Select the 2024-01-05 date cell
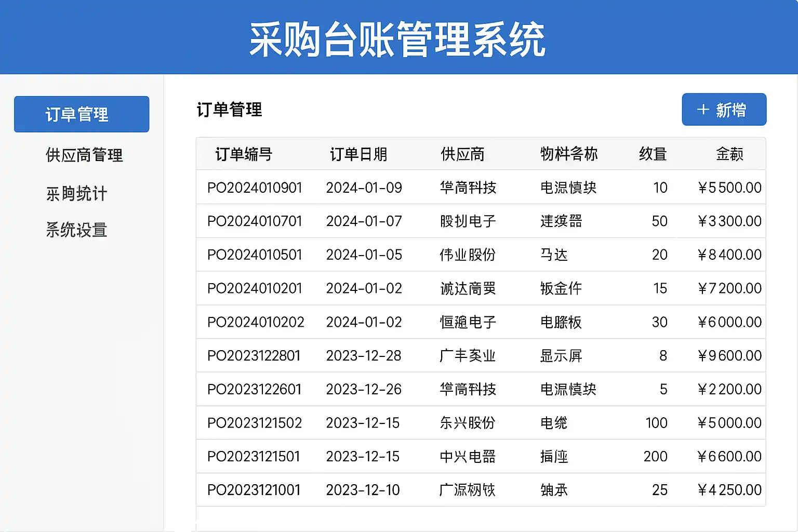The image size is (798, 532). click(x=364, y=255)
